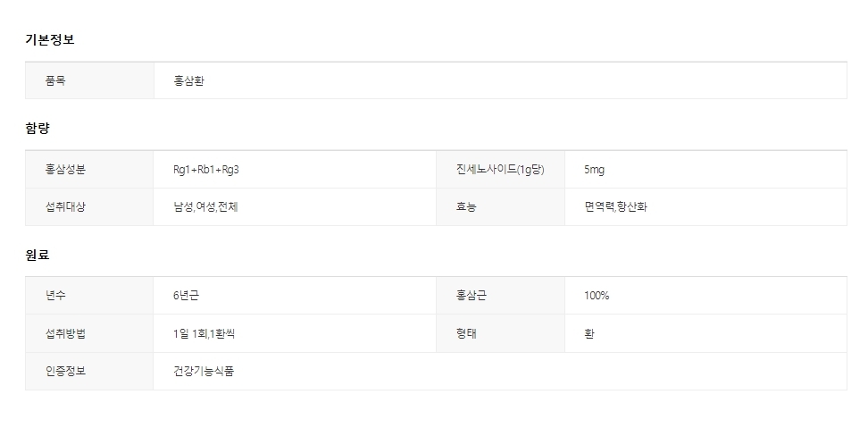The image size is (868, 428).
Task: Click the 건강기능식품 certification value
Action: [x=204, y=371]
